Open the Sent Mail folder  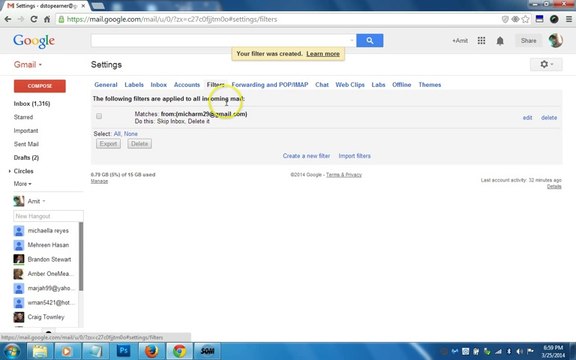(x=26, y=144)
